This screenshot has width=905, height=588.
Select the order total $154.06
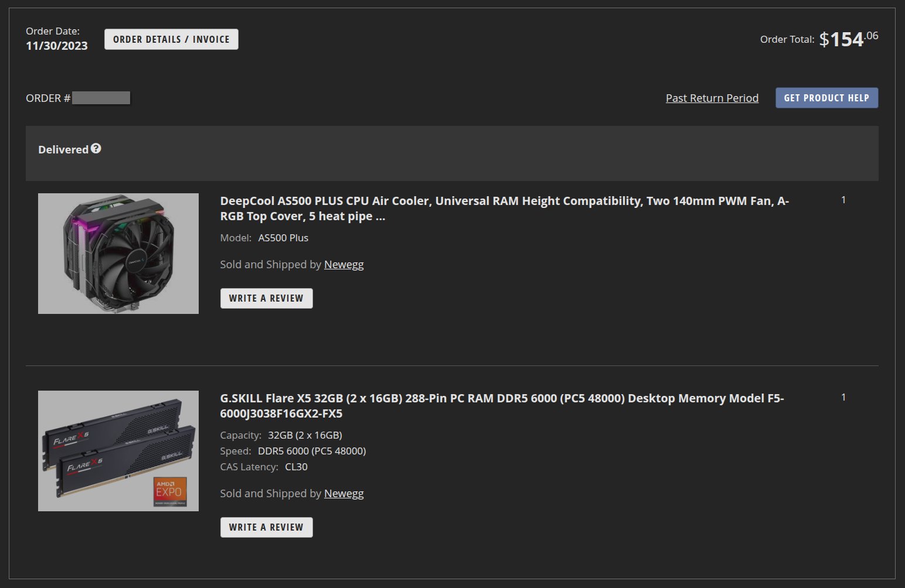click(849, 39)
